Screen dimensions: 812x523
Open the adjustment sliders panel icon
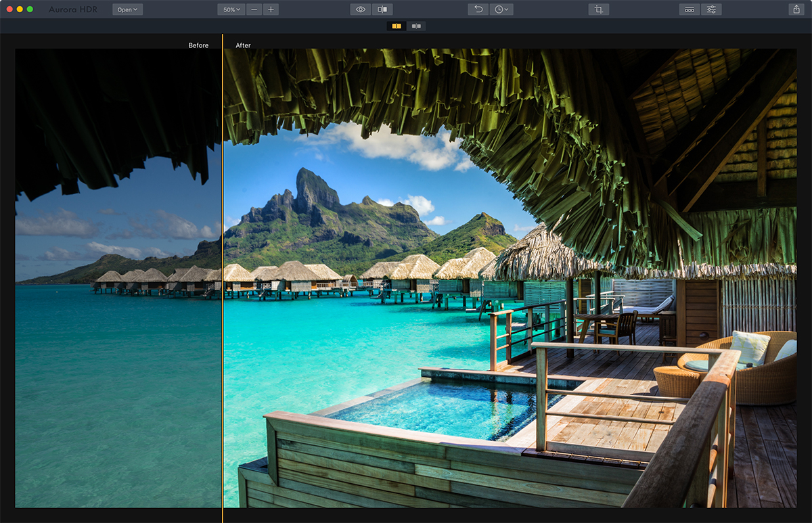pos(711,9)
